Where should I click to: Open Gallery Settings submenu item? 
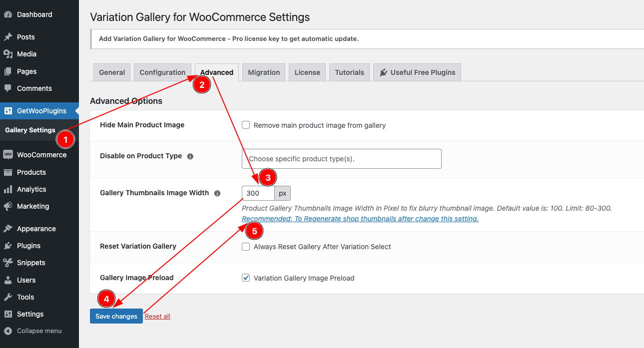30,130
